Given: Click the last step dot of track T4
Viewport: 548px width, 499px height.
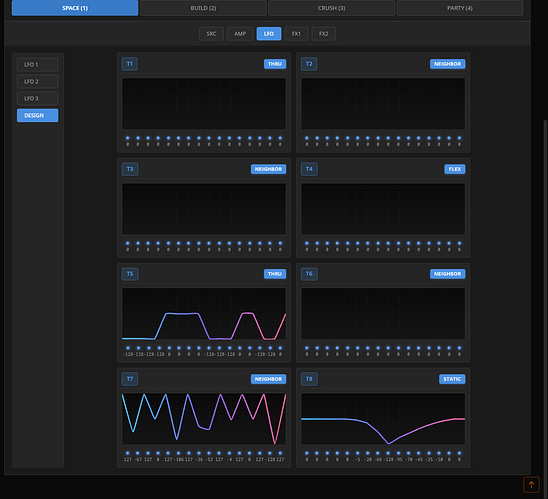Looking at the screenshot, I should pyautogui.click(x=459, y=243).
